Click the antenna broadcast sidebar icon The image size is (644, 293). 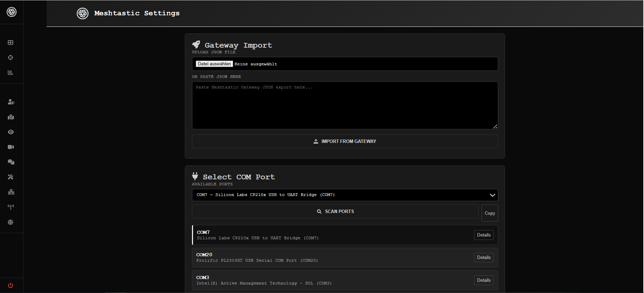click(11, 207)
